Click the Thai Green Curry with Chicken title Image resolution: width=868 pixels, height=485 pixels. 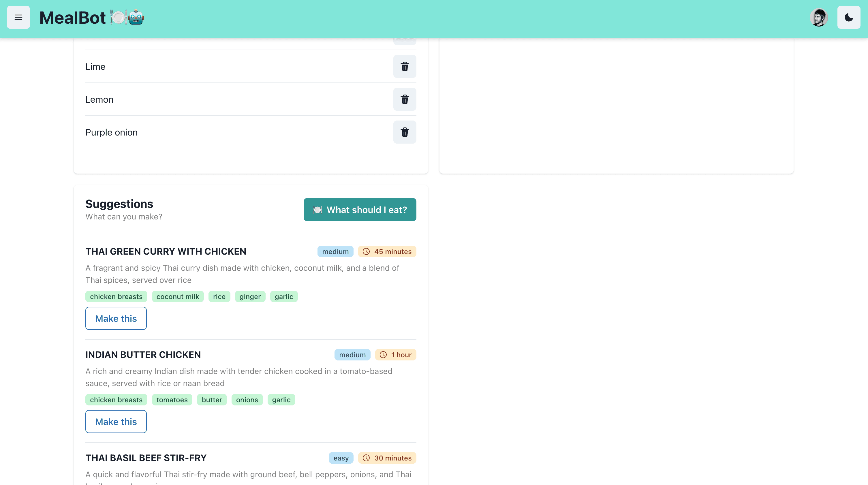click(x=166, y=252)
